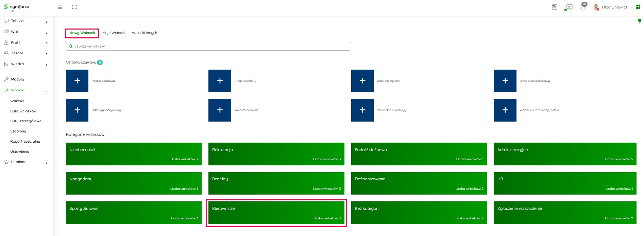644x236 pixels.
Task: Open the Nieobecności category tile
Action: [134, 154]
